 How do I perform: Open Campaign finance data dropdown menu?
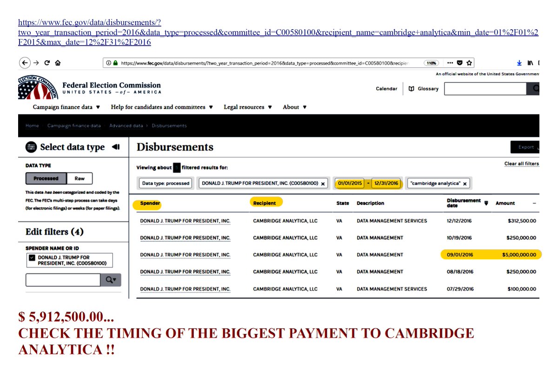pos(66,107)
